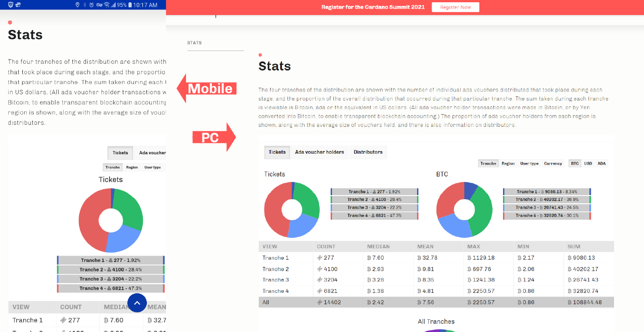Tap the location pin icon in status bar
644x332 pixels.
click(77, 5)
